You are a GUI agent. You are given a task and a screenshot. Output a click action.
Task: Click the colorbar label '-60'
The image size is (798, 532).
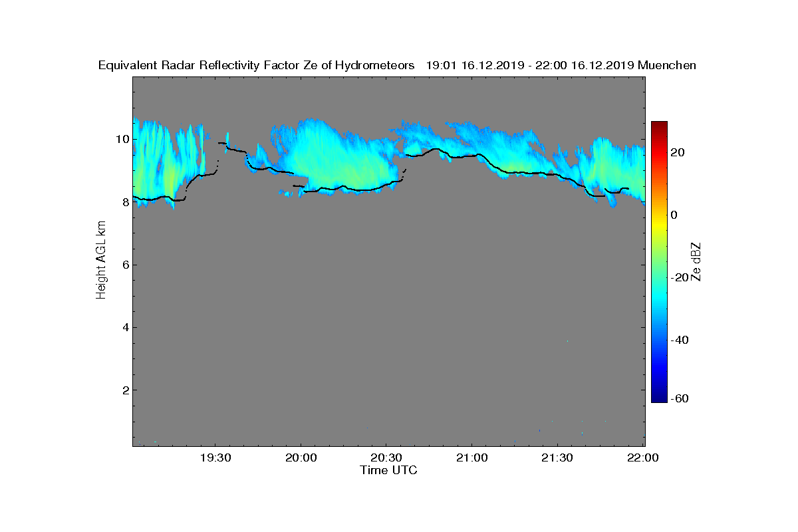680,398
